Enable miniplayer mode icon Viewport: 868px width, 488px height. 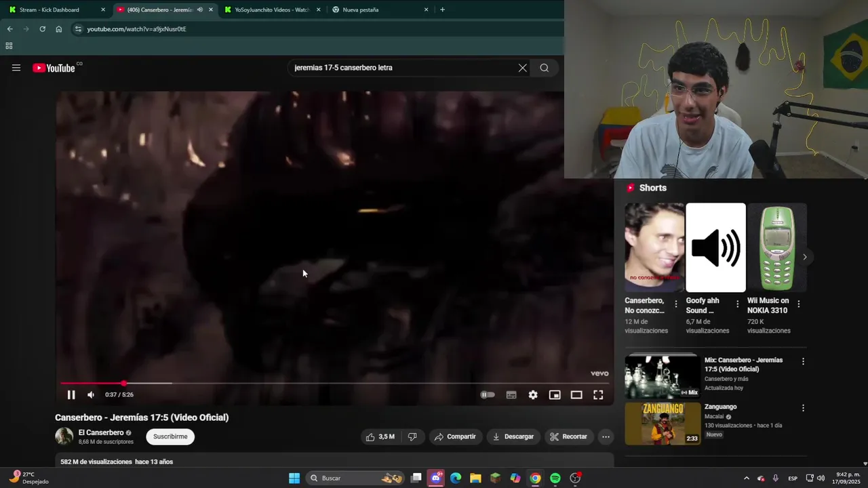(x=555, y=395)
